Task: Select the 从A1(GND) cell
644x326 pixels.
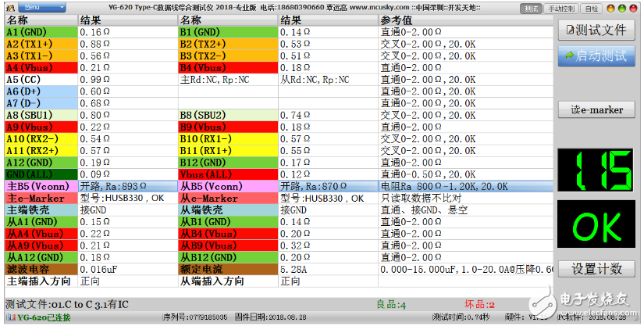Action: [x=41, y=222]
